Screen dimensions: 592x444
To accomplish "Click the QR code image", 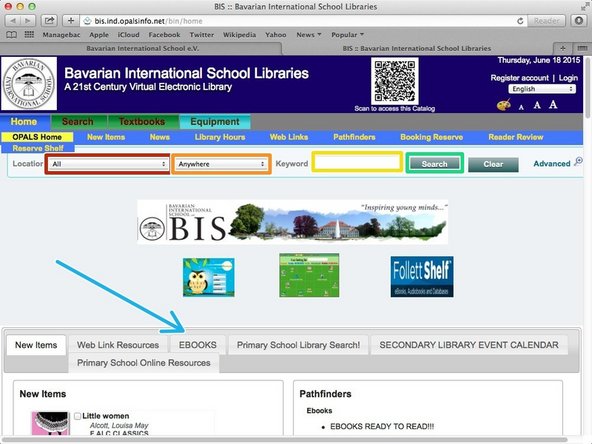I will pos(395,81).
